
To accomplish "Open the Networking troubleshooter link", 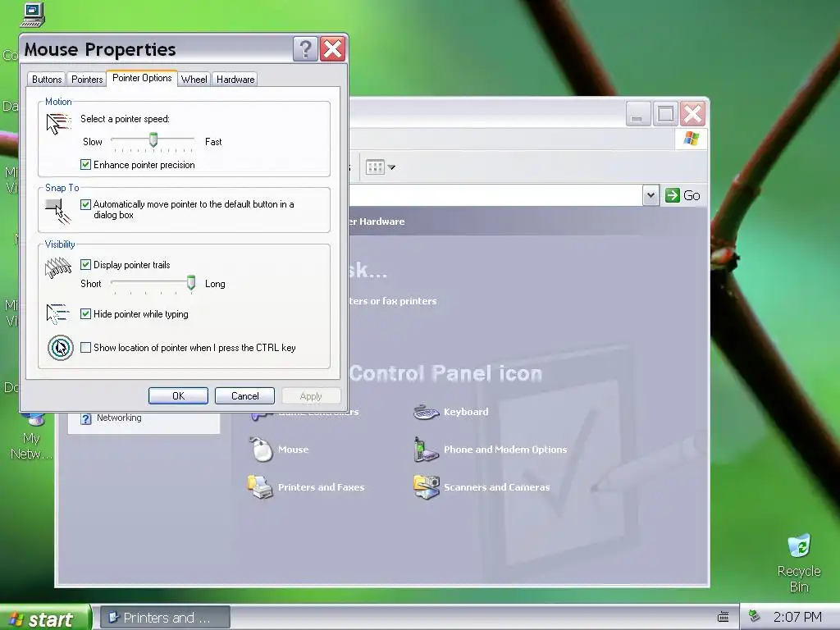I will coord(119,418).
